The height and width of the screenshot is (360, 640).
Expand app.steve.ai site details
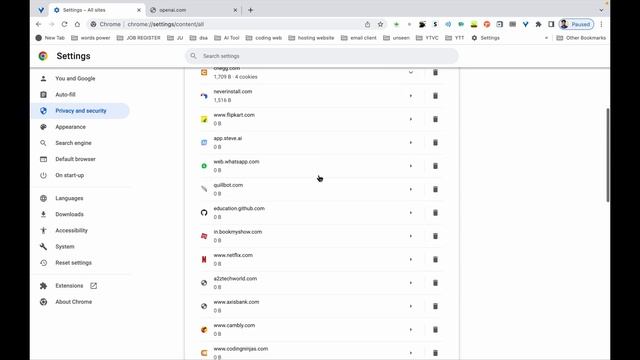411,142
